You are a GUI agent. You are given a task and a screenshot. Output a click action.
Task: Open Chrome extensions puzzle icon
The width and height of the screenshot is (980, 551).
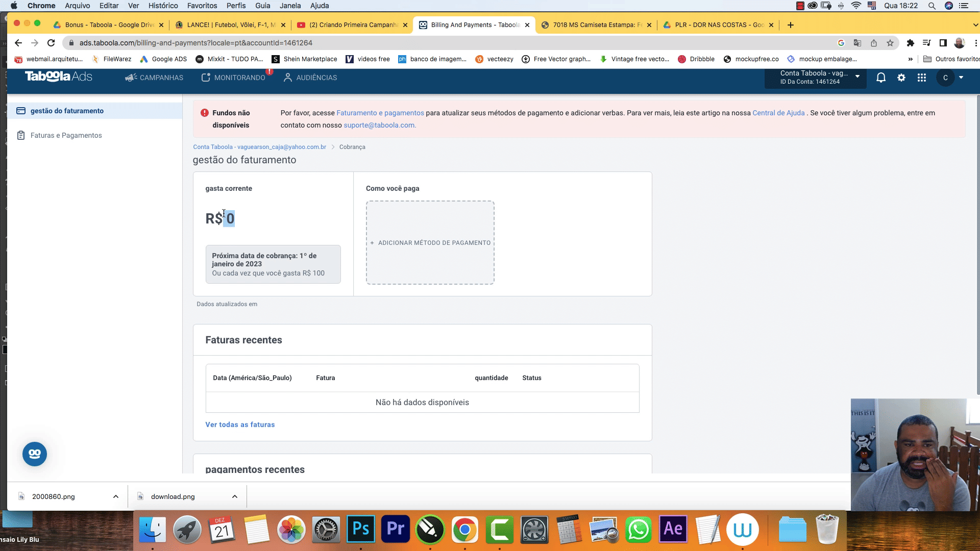(910, 43)
